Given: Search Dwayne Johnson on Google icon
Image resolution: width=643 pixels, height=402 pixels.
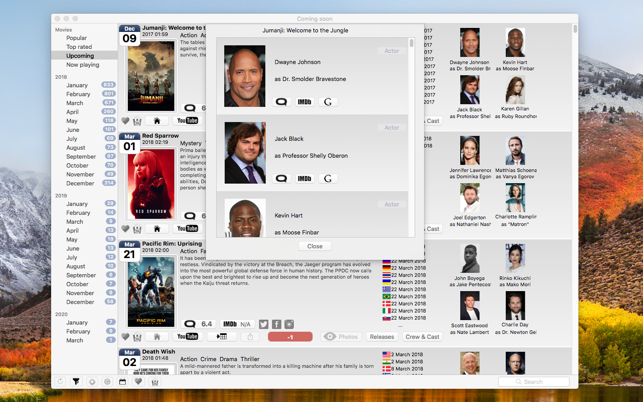Looking at the screenshot, I should (328, 102).
